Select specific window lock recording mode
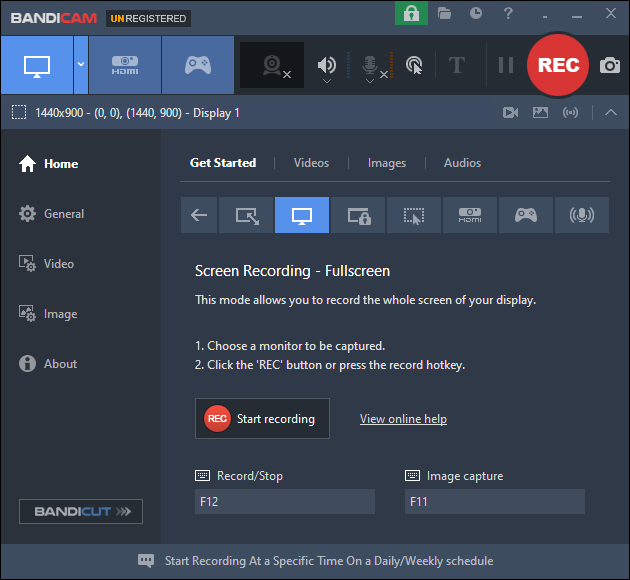 [x=358, y=215]
